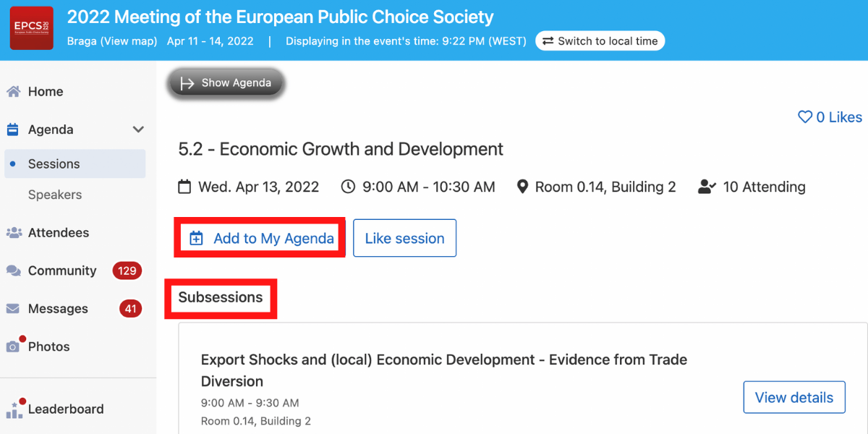Add this session to My Agenda

click(259, 237)
